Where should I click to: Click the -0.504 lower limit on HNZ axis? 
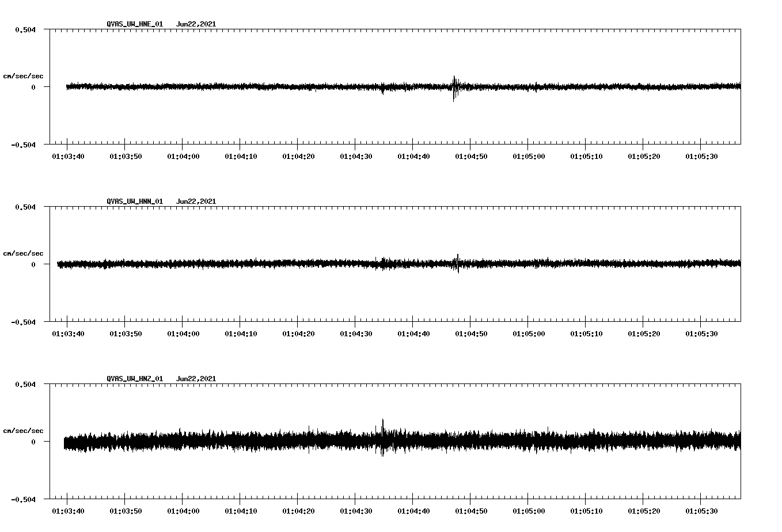coord(23,499)
